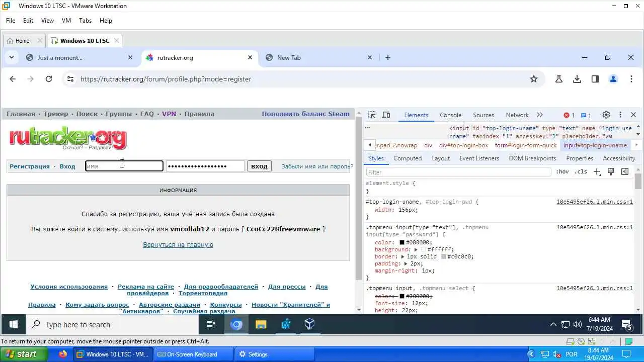Toggle the computed styles sidebar icon
The width and height of the screenshot is (644, 362).
pyautogui.click(x=625, y=171)
